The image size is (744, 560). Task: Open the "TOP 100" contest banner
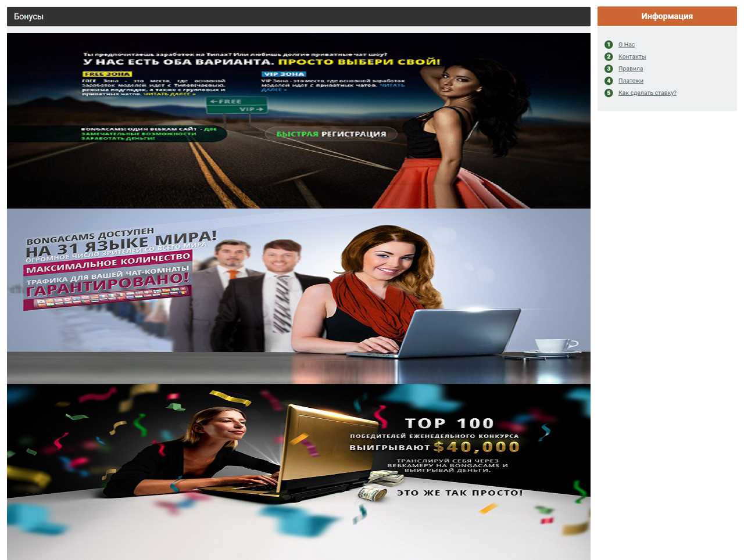(x=299, y=472)
